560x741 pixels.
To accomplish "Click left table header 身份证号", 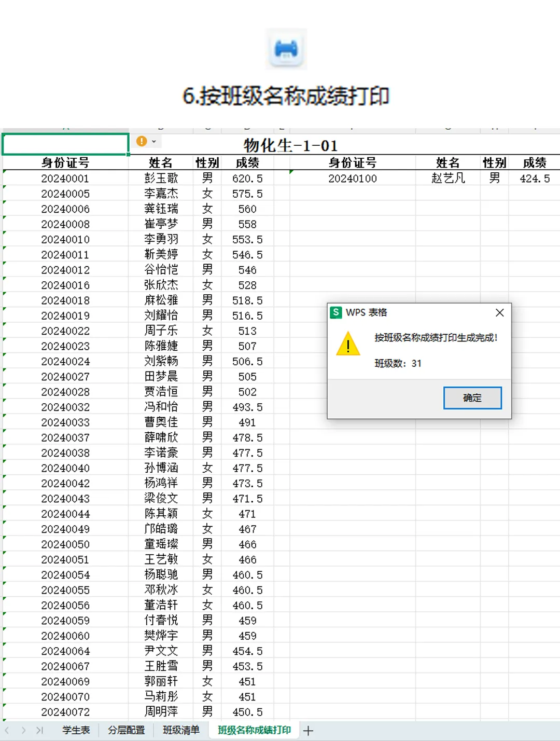I will click(65, 162).
